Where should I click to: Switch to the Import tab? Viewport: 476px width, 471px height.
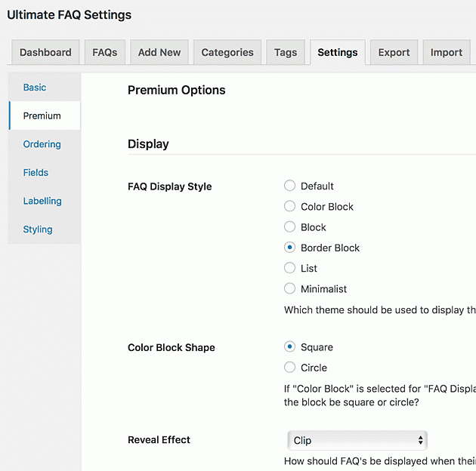click(447, 52)
